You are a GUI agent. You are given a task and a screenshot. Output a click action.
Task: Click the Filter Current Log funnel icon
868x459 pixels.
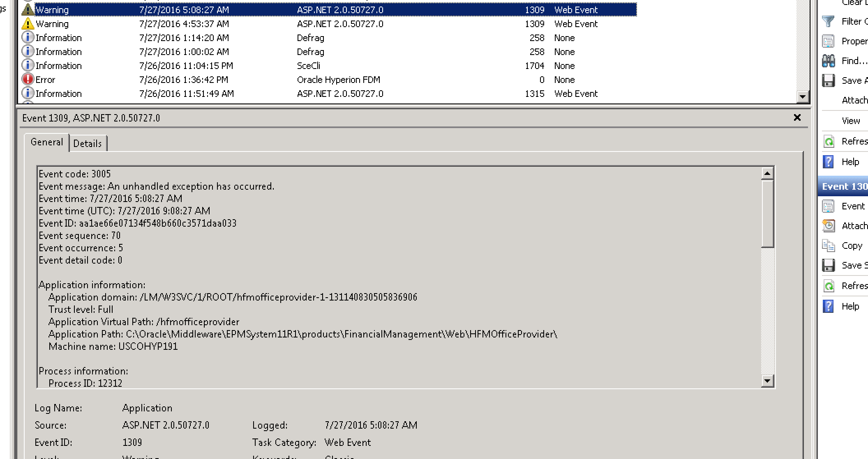[x=828, y=21]
